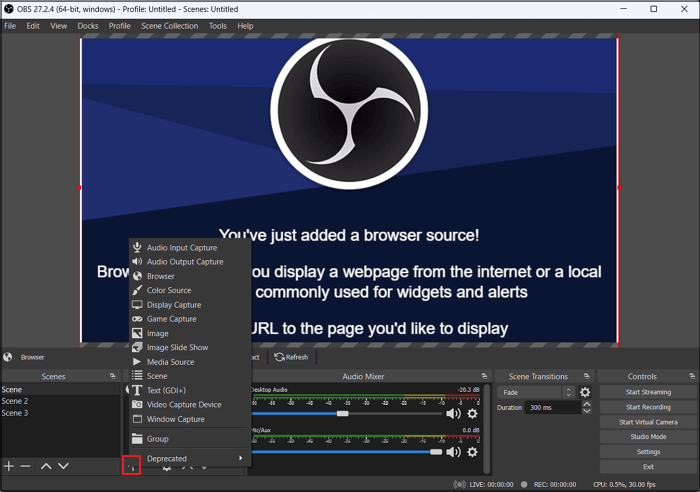Mute the Desktop Audio speaker icon
Screen dimensions: 700x492
tap(453, 414)
